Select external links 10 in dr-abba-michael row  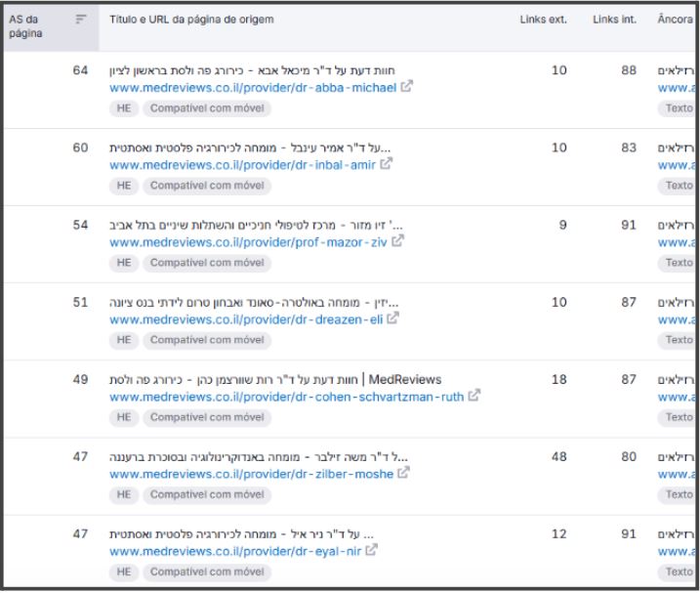[559, 70]
